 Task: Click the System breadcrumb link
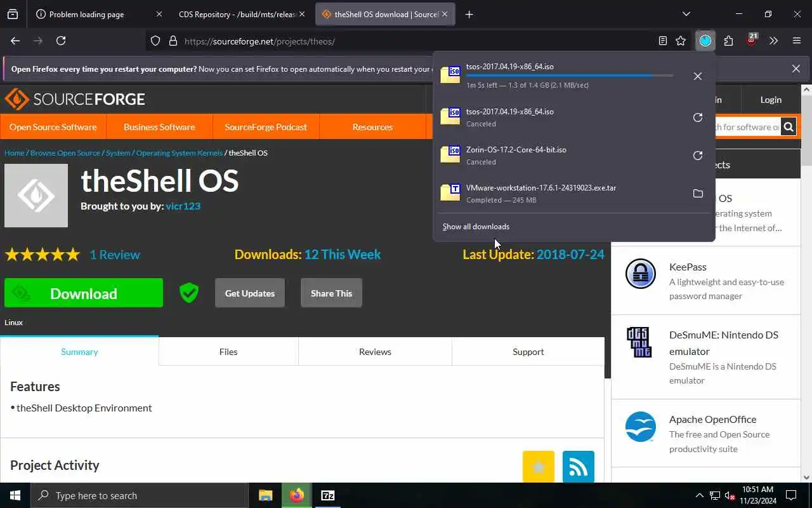pos(118,153)
